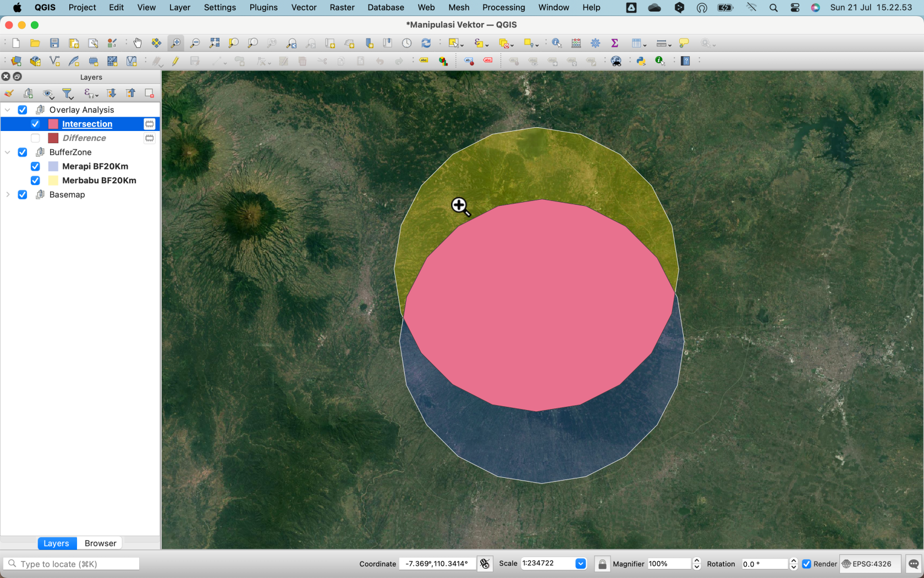Screen dimensions: 924x578
Task: Click Remove Layer/Group icon
Action: pos(149,94)
